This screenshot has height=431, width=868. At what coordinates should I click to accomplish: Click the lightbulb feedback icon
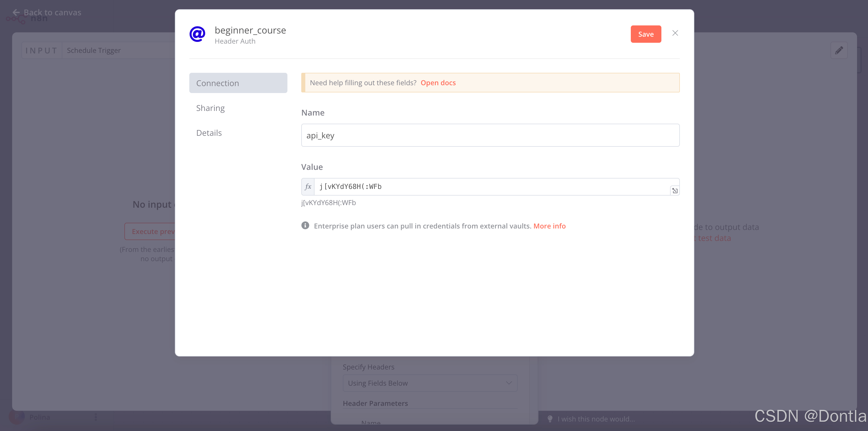[x=550, y=419]
